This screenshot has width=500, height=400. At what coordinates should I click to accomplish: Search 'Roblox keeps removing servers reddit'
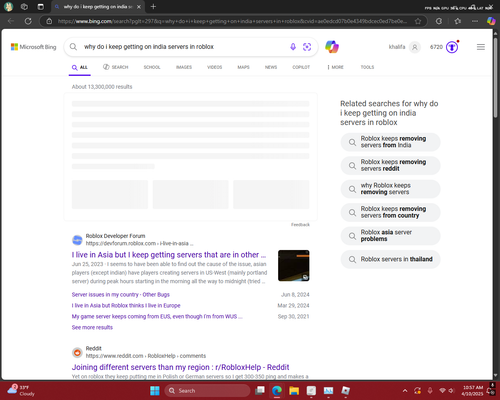390,165
